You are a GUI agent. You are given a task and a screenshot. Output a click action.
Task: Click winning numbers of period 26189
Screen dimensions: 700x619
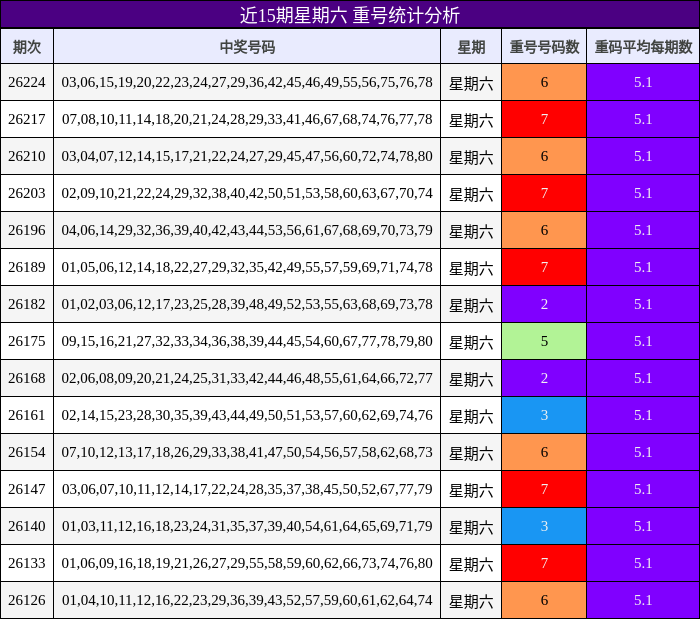tap(247, 268)
